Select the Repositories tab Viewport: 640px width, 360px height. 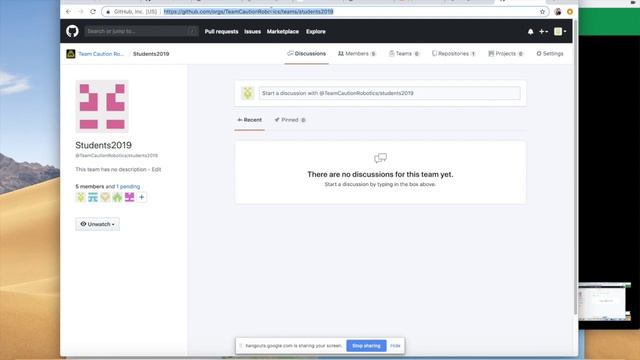pos(453,54)
